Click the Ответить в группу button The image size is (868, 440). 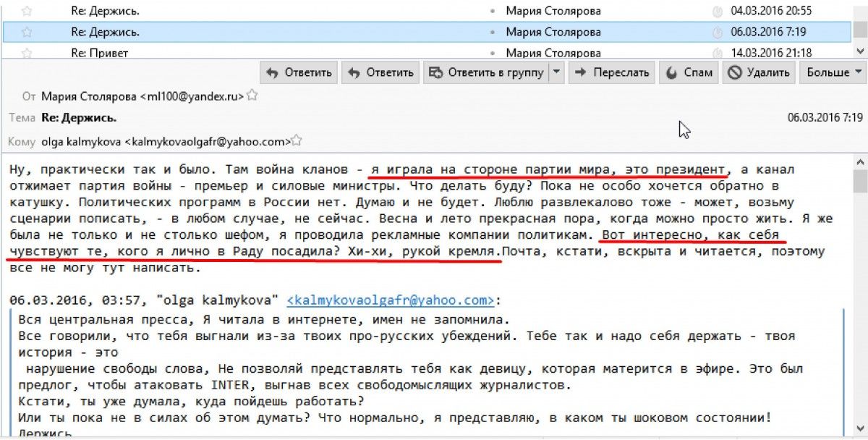click(x=486, y=72)
